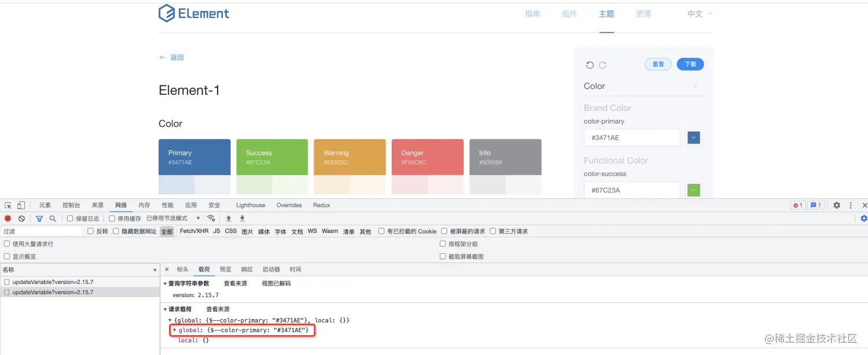Screen dimensions: 868x355
Task: Collapse 查询字符串参数 section
Action: coord(165,284)
